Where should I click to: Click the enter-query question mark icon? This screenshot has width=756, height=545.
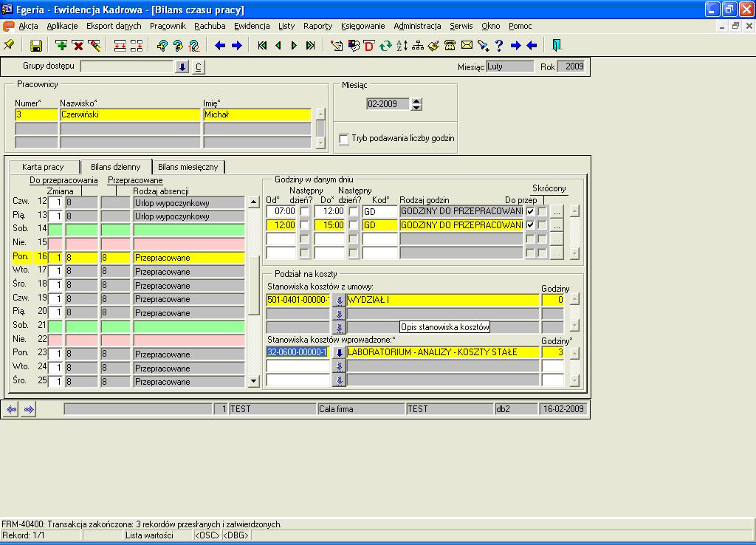click(162, 46)
